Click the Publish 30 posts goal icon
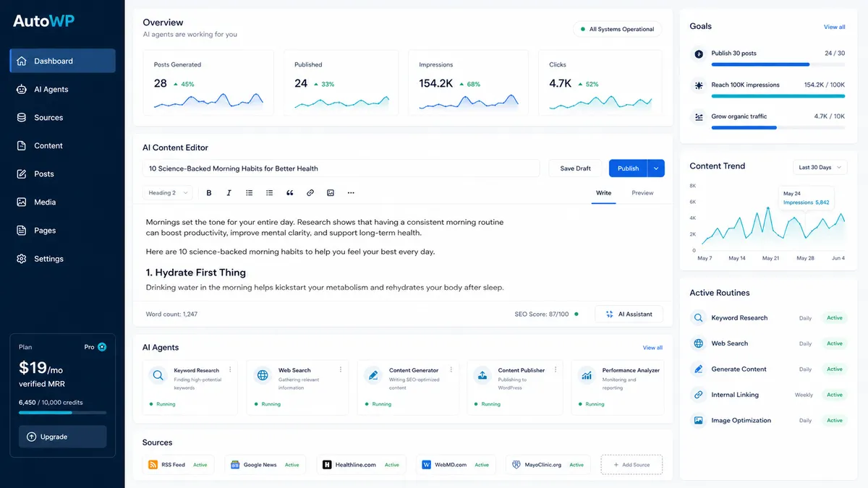This screenshot has width=868, height=488. tap(699, 53)
